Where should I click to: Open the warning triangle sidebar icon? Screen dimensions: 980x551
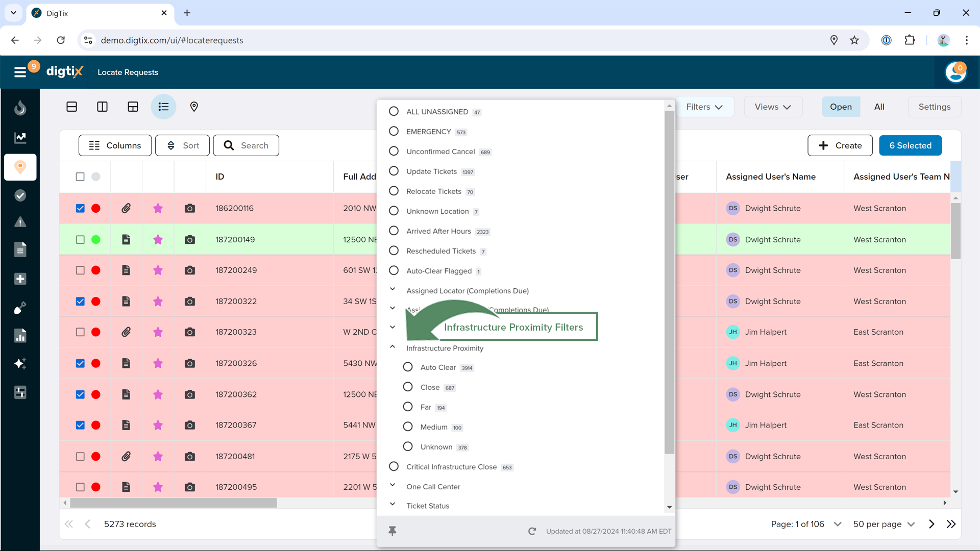[20, 222]
